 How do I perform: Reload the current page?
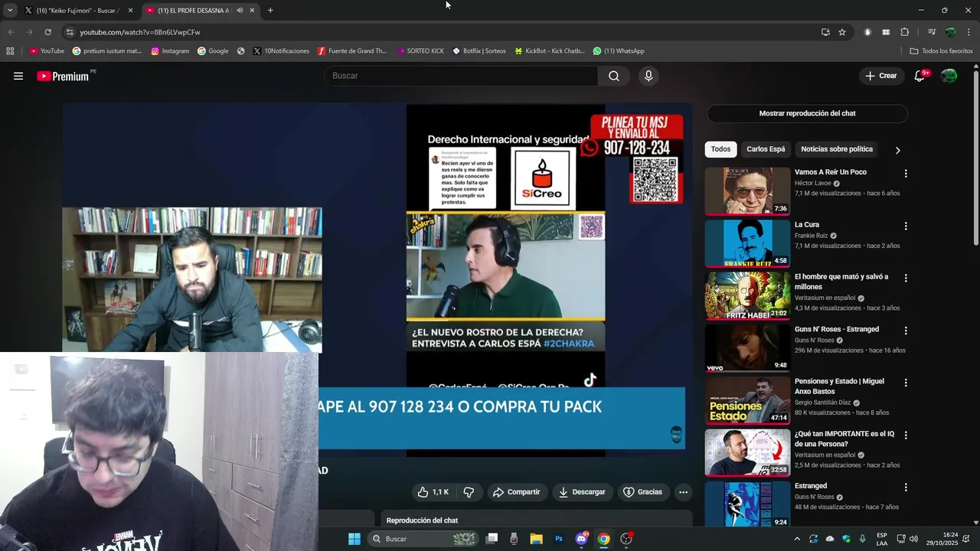point(47,32)
